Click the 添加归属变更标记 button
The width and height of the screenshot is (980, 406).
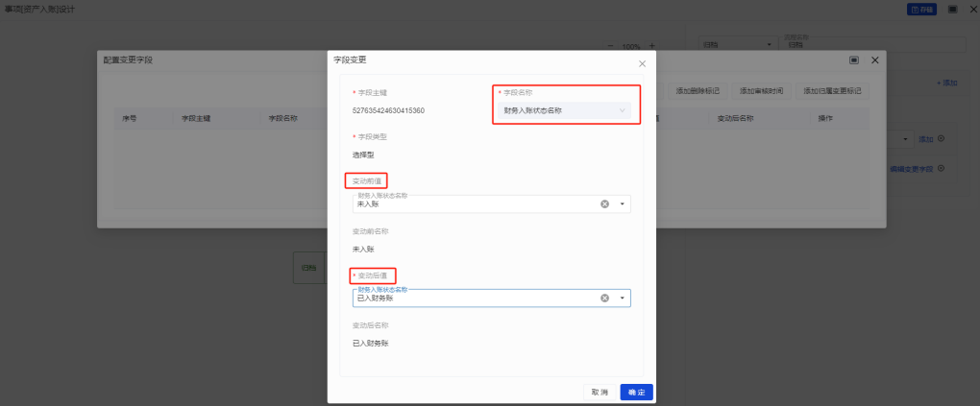click(x=832, y=91)
